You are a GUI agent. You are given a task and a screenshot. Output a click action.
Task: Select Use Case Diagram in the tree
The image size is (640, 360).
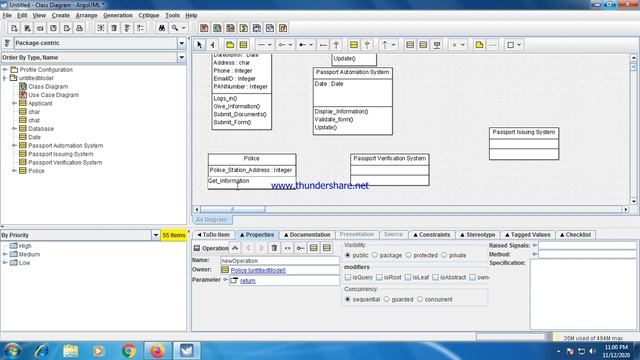(53, 95)
